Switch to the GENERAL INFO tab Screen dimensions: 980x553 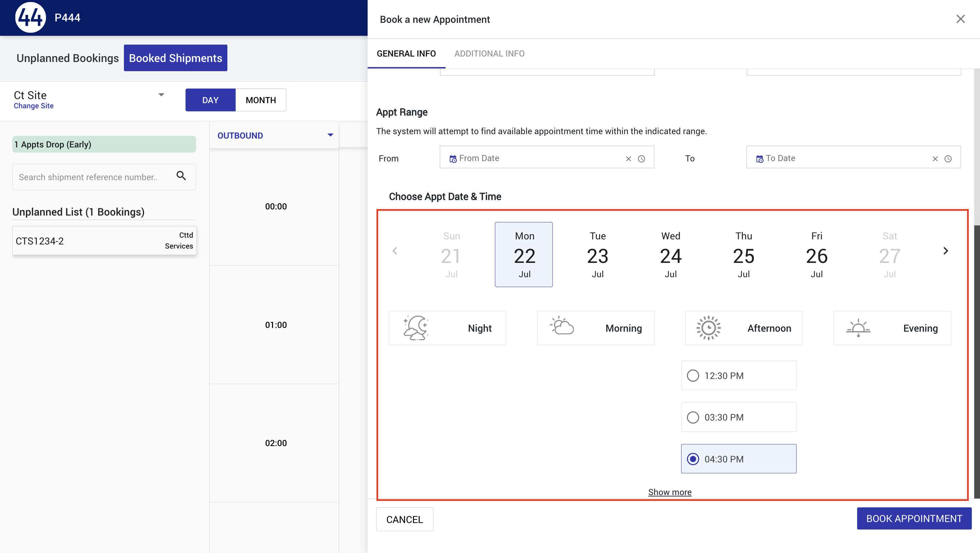coord(406,54)
